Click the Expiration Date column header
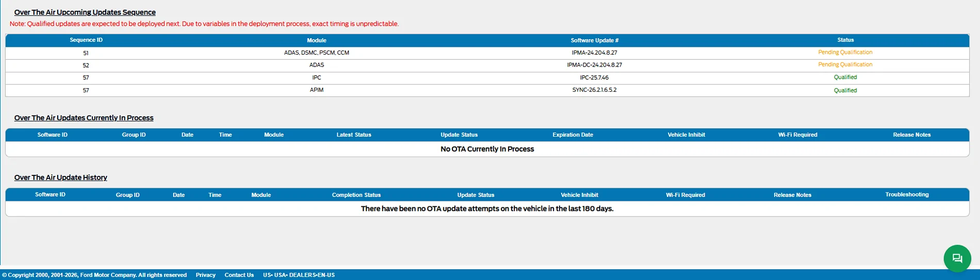The height and width of the screenshot is (280, 980). (x=573, y=135)
